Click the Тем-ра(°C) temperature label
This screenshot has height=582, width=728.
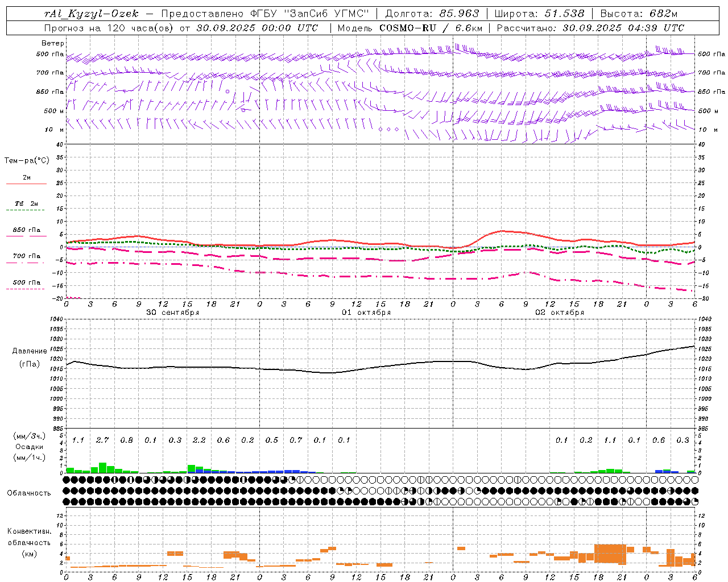coord(27,161)
